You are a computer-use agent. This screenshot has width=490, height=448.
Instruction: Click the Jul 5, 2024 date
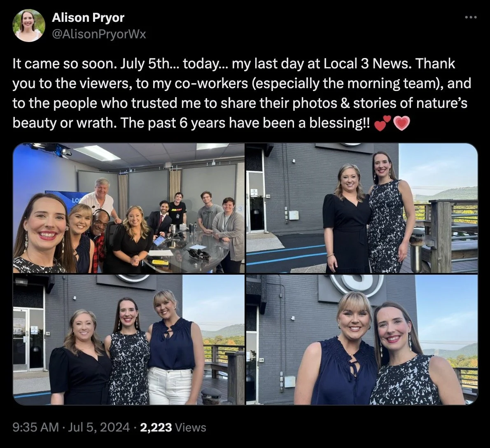pyautogui.click(x=99, y=427)
